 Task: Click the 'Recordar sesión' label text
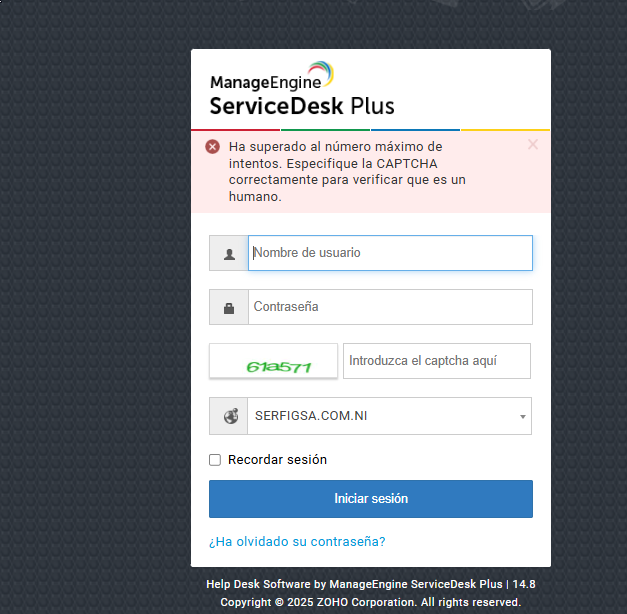pyautogui.click(x=278, y=460)
